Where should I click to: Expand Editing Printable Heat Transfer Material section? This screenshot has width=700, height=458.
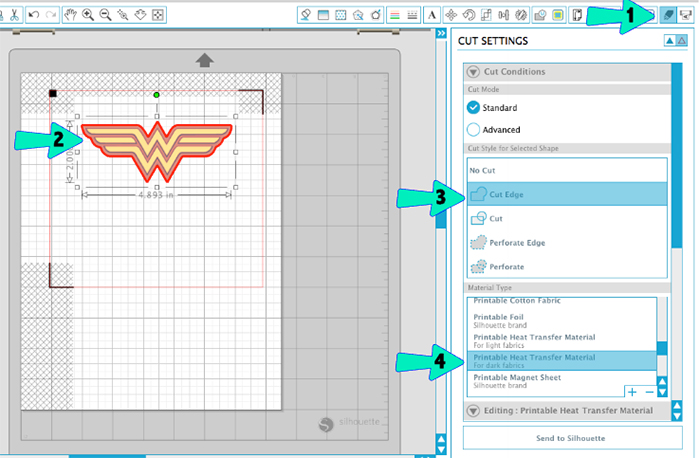tap(473, 411)
